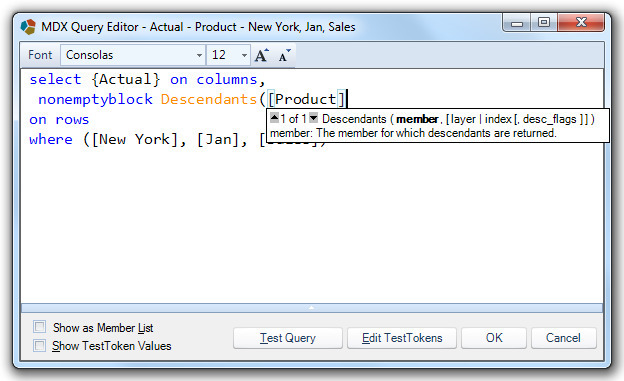Viewport: 624px width, 381px height.
Task: Click '[Product]' in the query
Action: coord(306,100)
